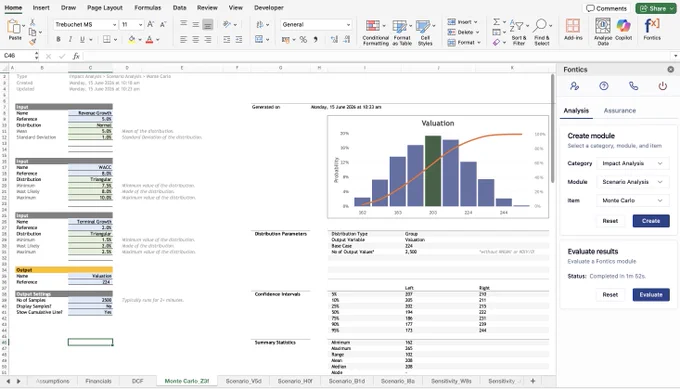Click the Cut scissors icon
Viewport: 680px width, 389px height.
click(x=33, y=22)
